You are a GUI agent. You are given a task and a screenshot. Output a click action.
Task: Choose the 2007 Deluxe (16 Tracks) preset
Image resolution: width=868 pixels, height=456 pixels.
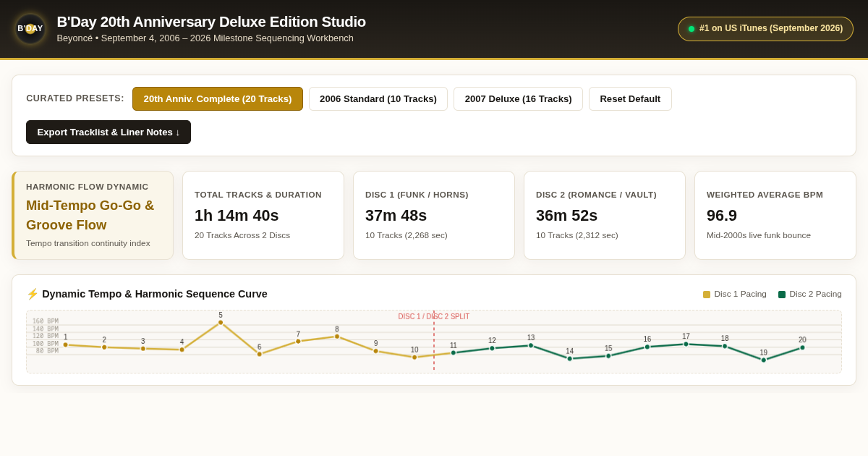(x=518, y=99)
